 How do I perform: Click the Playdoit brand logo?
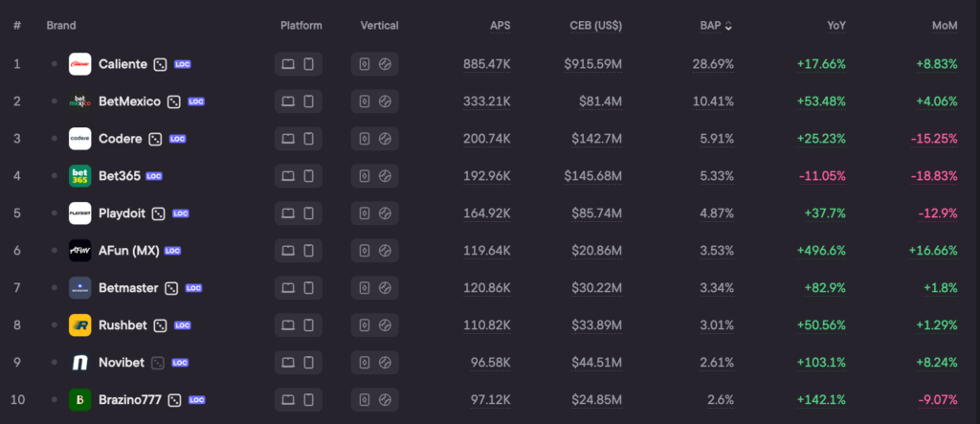(80, 213)
